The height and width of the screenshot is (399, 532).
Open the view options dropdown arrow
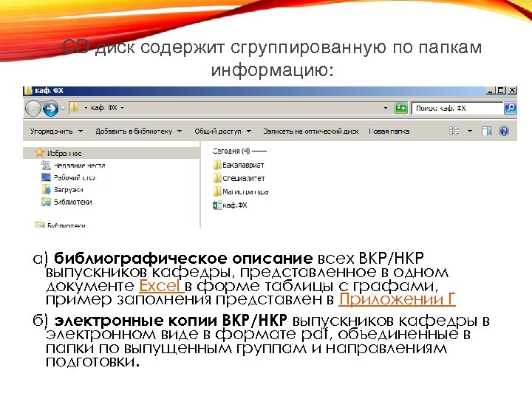coord(470,131)
